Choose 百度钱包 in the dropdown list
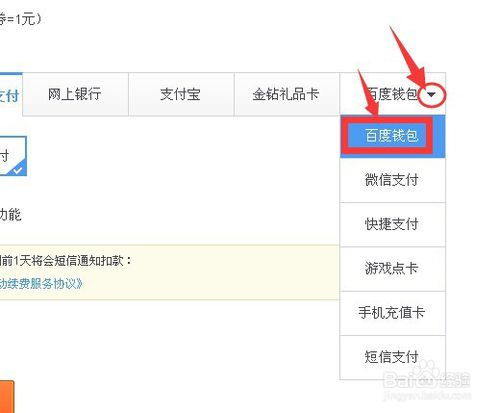 pos(392,136)
